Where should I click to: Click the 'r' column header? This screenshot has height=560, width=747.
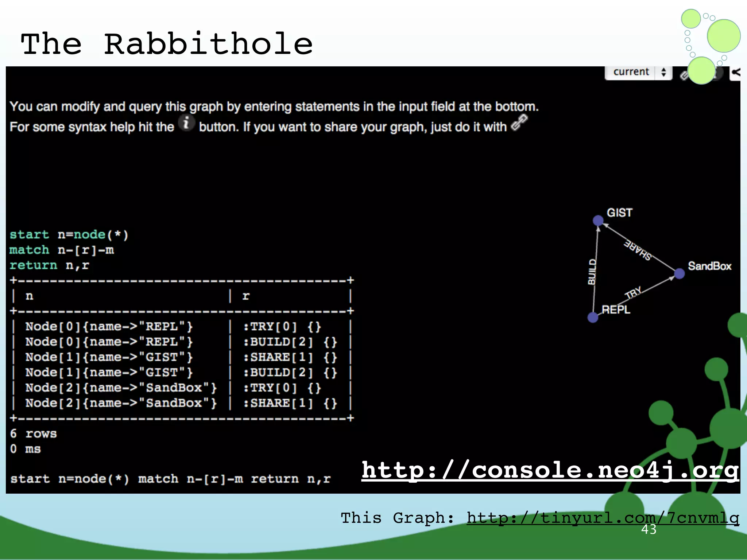(246, 296)
